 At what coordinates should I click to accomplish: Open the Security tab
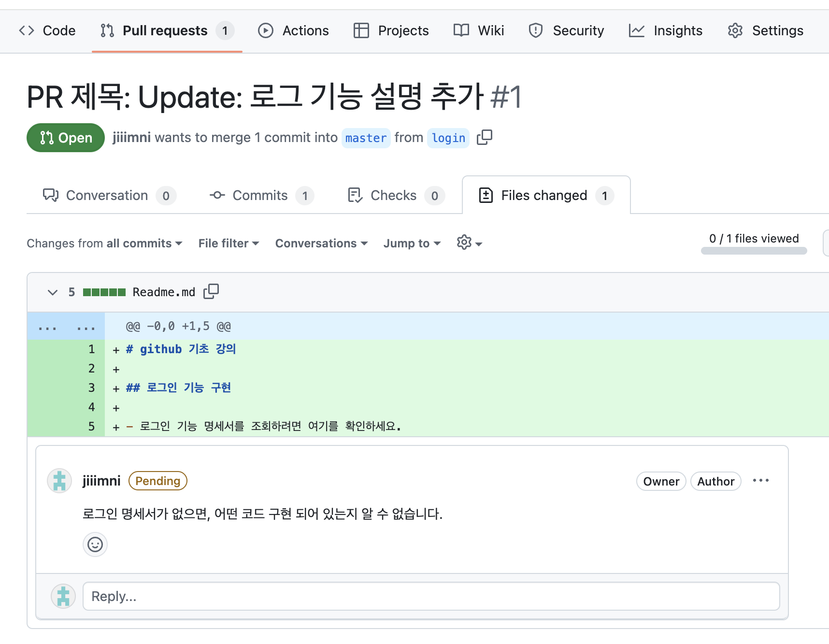pos(566,30)
